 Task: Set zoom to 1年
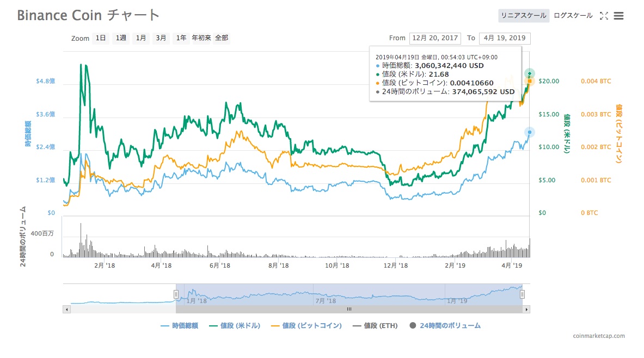click(x=181, y=38)
